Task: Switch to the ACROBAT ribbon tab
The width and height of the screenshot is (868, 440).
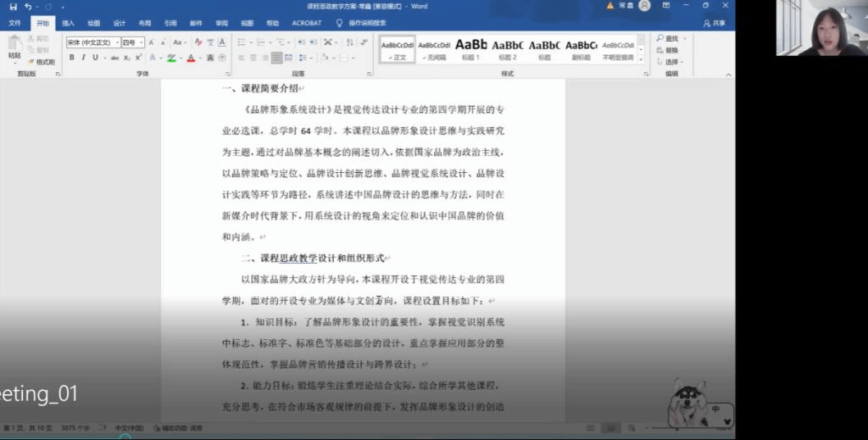Action: coord(306,23)
